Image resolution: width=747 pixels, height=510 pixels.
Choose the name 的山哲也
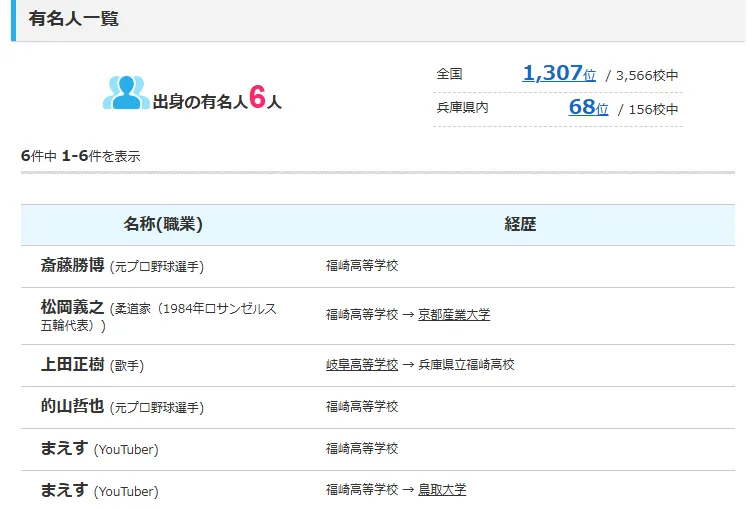click(73, 407)
